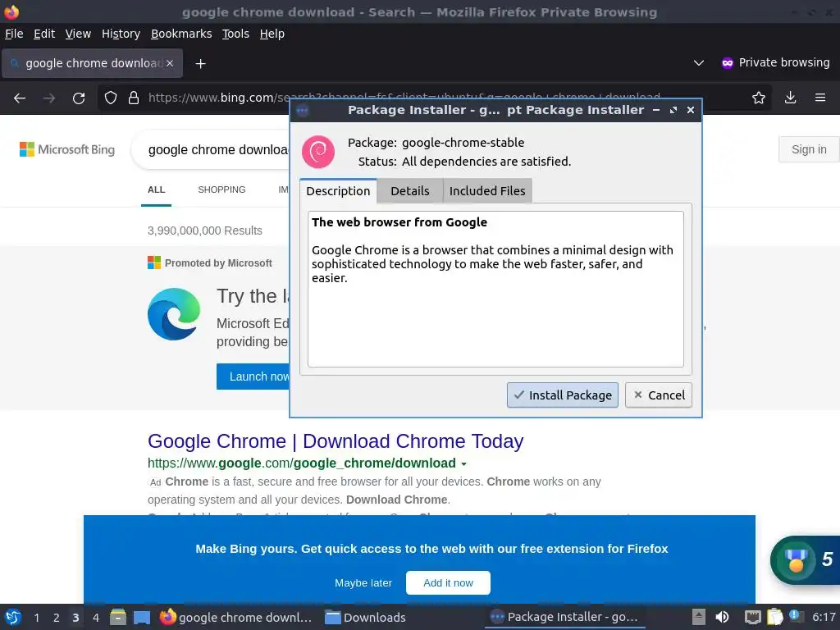Click the padlock site info icon
This screenshot has height=630, width=840.
tap(134, 98)
